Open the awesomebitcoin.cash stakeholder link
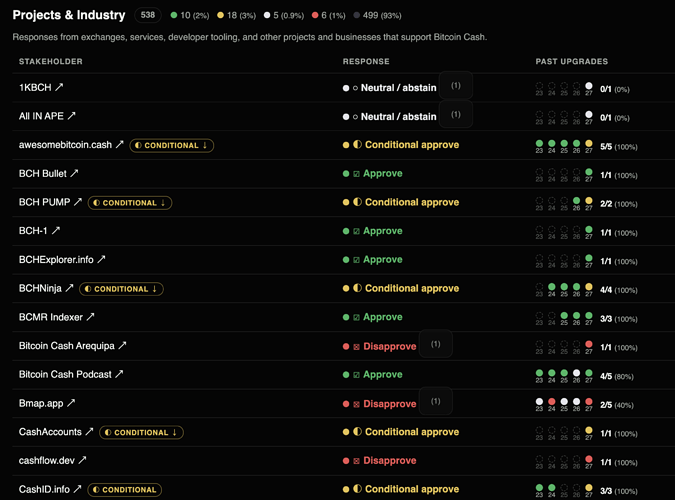675x500 pixels. (65, 145)
